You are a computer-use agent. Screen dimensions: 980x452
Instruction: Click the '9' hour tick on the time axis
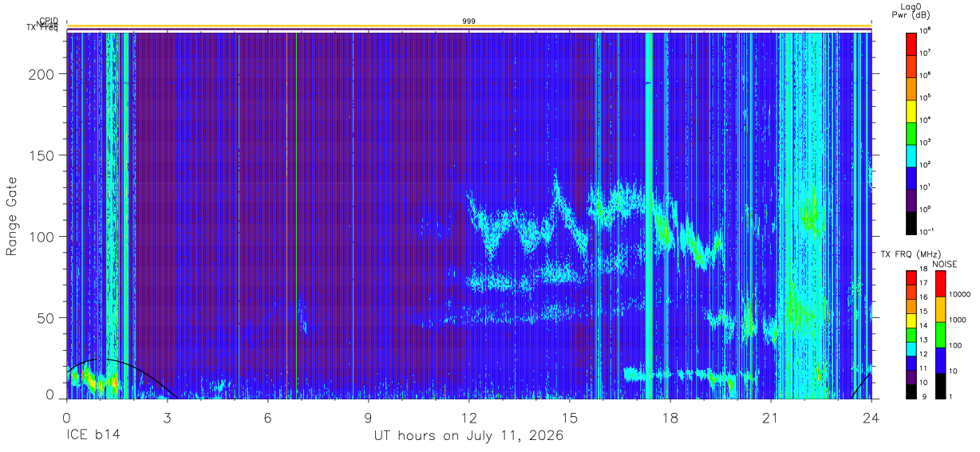(369, 417)
